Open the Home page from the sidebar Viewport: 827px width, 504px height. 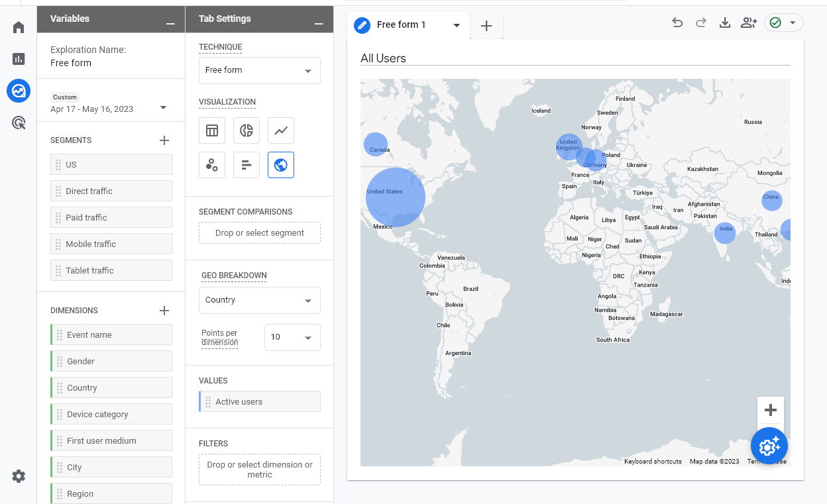tap(18, 26)
